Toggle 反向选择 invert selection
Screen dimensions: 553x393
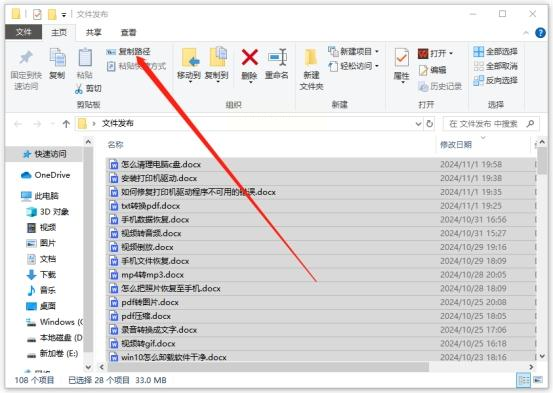tap(496, 80)
